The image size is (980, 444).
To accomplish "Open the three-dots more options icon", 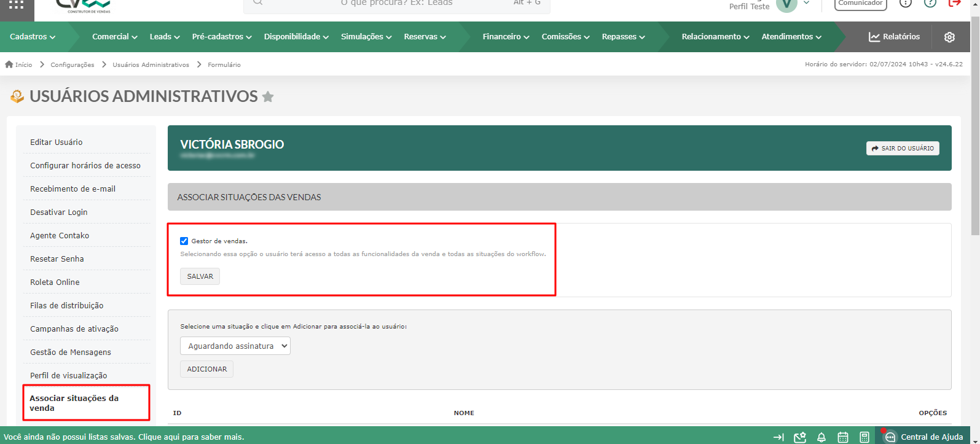I will click(906, 2).
